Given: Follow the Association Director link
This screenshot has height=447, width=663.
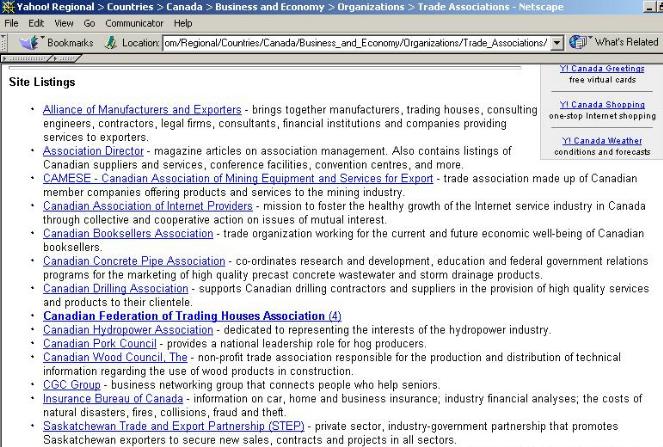Looking at the screenshot, I should (93, 151).
